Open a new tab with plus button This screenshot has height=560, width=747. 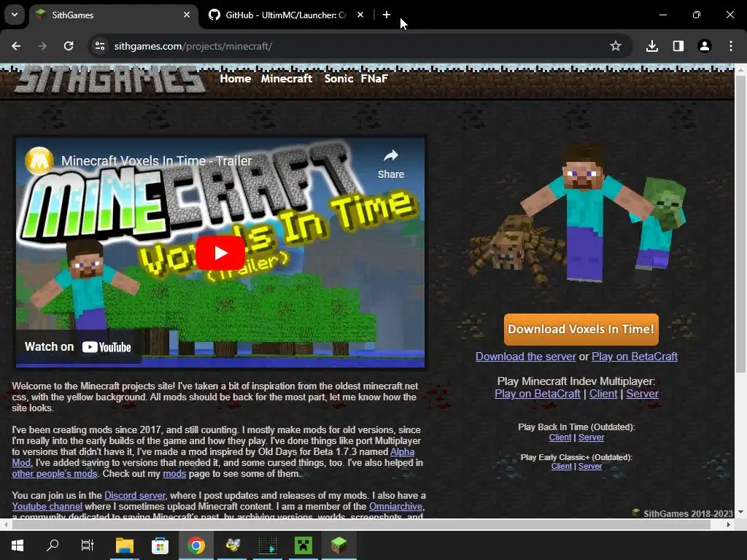(387, 15)
